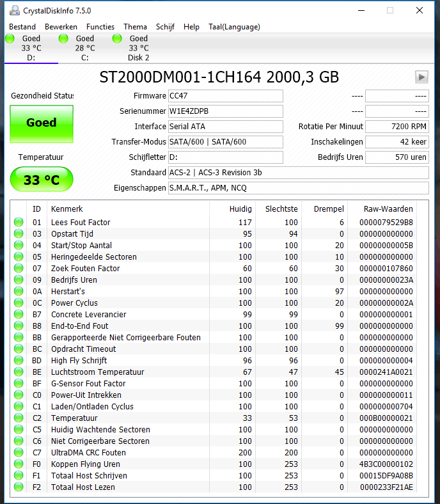The width and height of the screenshot is (440, 504).
Task: Click the Interface field Serial ATA
Action: pyautogui.click(x=226, y=127)
